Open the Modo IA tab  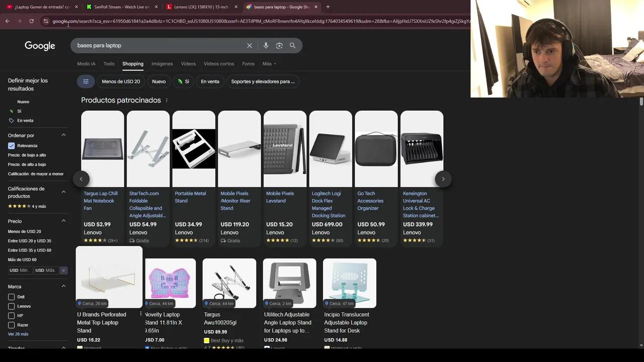click(86, 64)
